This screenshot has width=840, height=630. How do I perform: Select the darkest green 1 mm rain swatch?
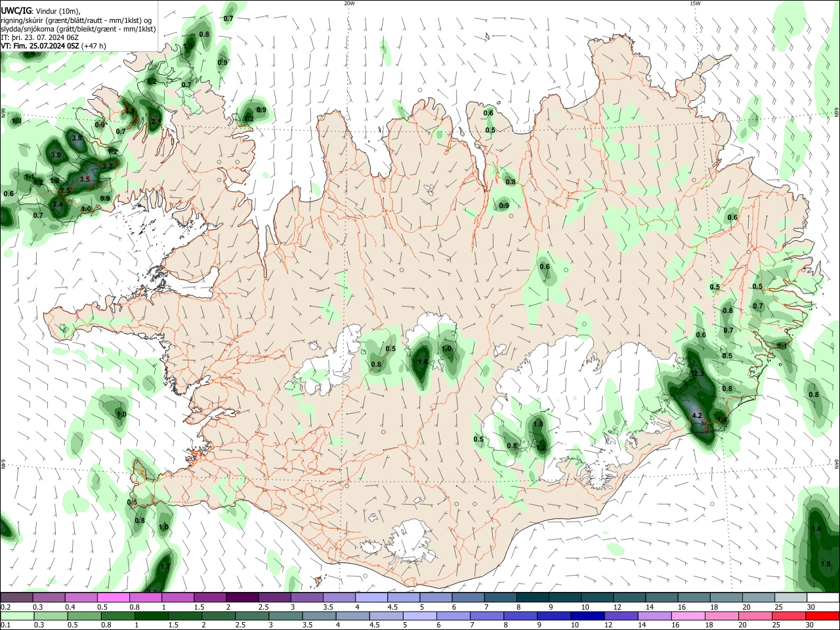point(152,616)
